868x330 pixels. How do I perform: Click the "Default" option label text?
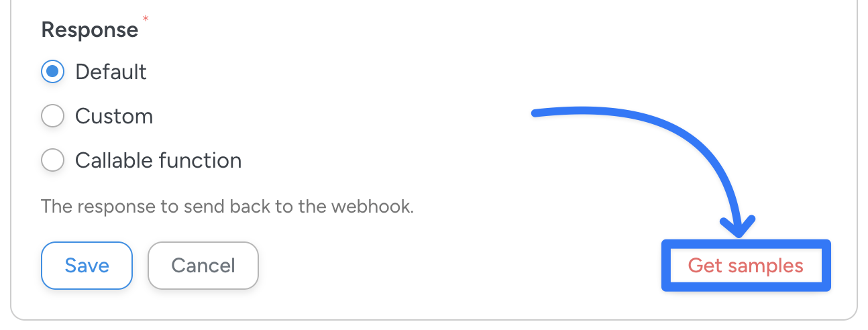click(x=111, y=72)
